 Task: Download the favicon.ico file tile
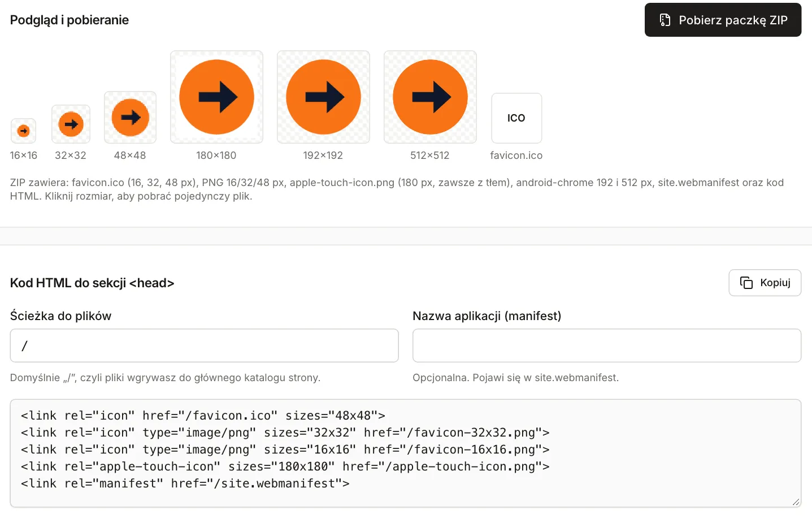[516, 118]
